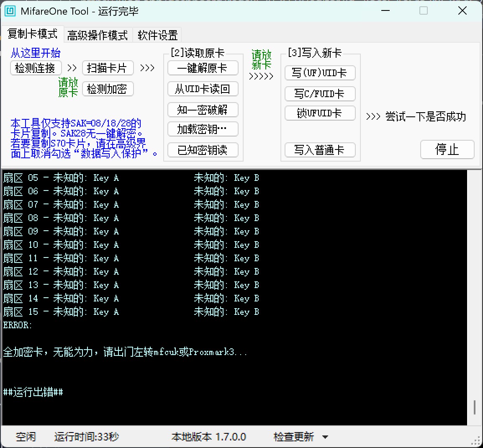This screenshot has height=448, width=483.
Task: Click the 扇区 10 log line
Action: click(x=131, y=245)
